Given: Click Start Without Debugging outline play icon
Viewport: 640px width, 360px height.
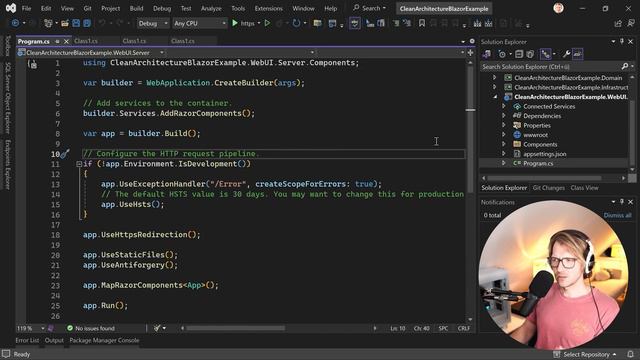Looking at the screenshot, I should (x=267, y=23).
